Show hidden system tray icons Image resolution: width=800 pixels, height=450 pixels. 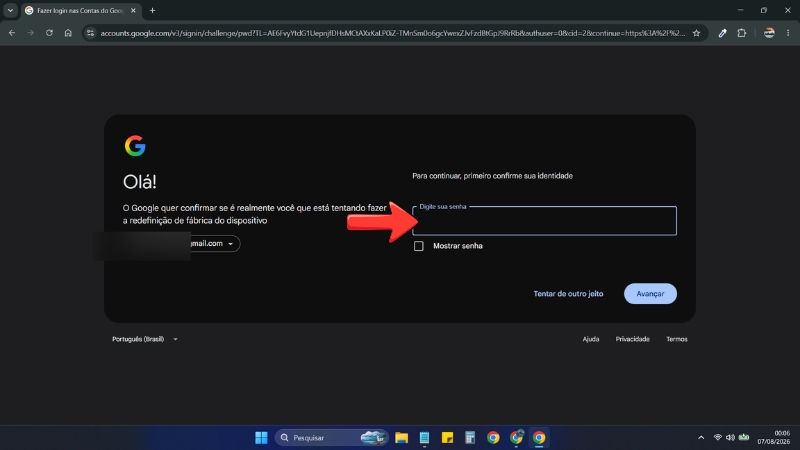[701, 438]
